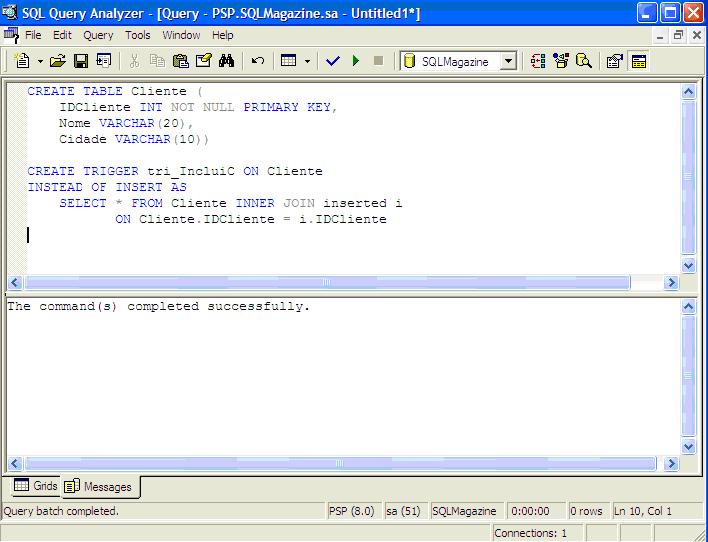Click the results vertical scrollbar thumb
The height and width of the screenshot is (542, 708).
(688, 376)
